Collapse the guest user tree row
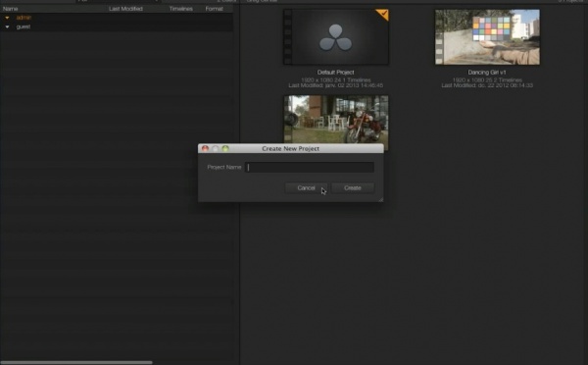 pos(7,26)
